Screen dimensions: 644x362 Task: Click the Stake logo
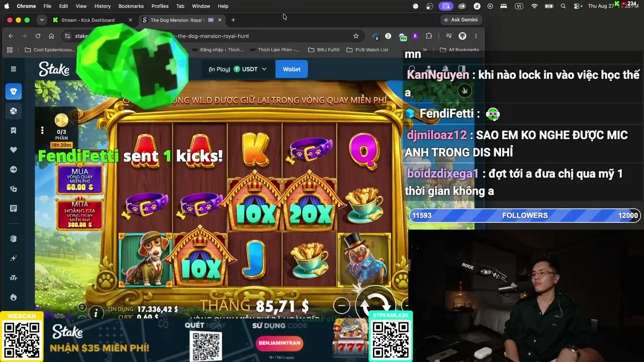pos(54,69)
